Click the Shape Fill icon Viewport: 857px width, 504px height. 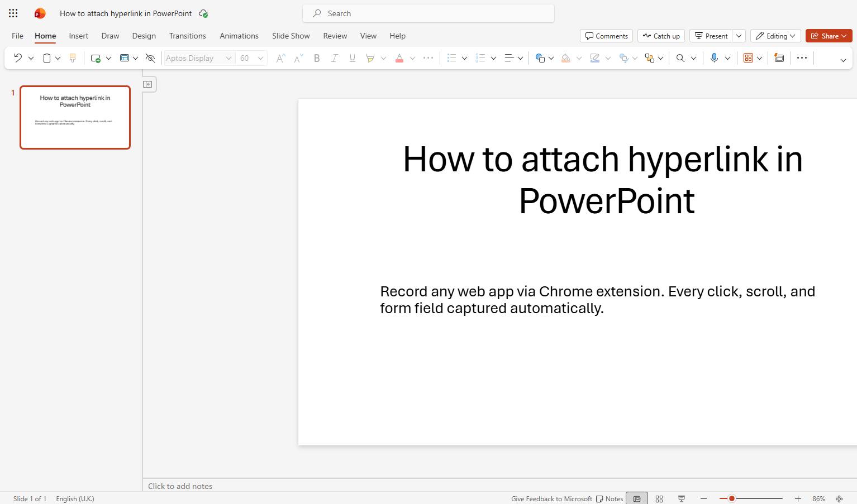coord(566,58)
